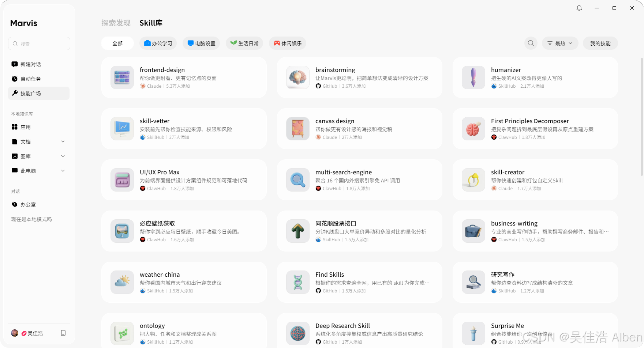Viewport: 644px width, 348px height.
Task: Open the Find Skills DNA icon
Action: [298, 282]
